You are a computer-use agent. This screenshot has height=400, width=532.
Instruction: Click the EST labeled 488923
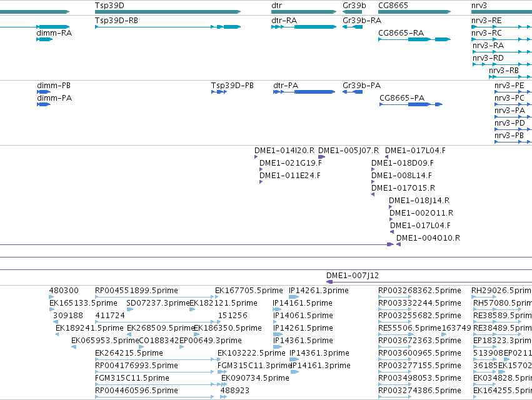tap(235, 391)
